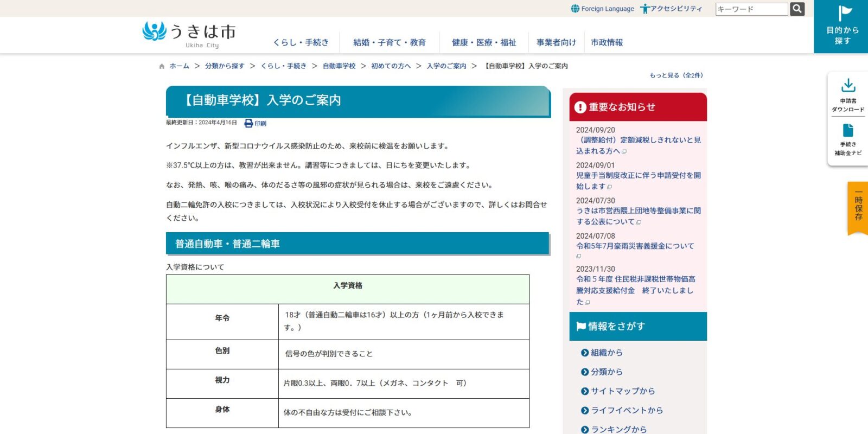Open 健康・医療・福祉 menu
Screen dimensions: 868x434
click(484, 42)
